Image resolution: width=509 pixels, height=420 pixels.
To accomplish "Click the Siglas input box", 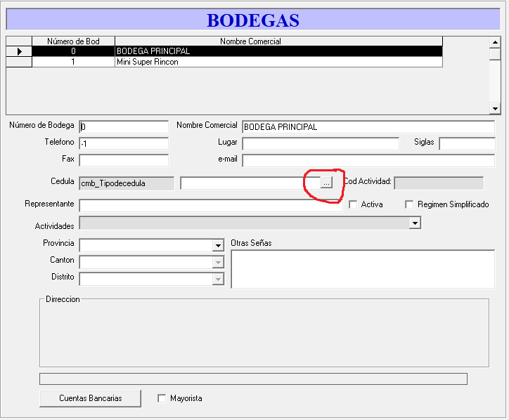I will pos(467,143).
